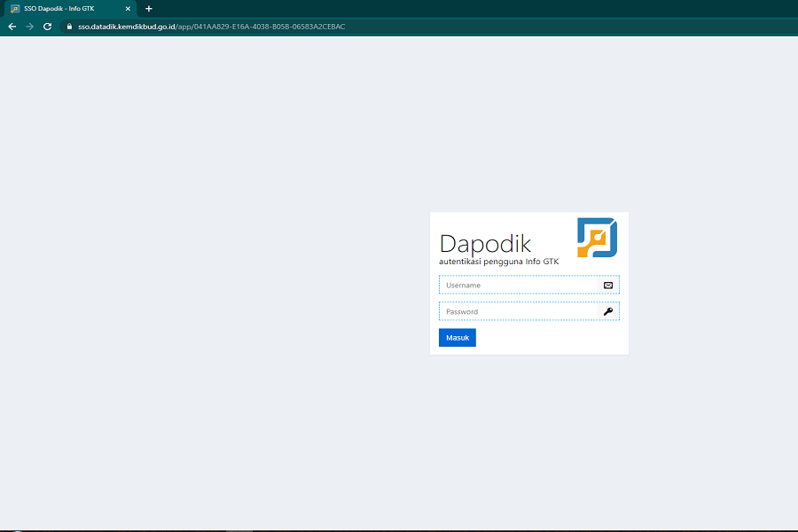Click the Dapodik heading text
Image resolution: width=798 pixels, height=532 pixels.
click(x=485, y=244)
